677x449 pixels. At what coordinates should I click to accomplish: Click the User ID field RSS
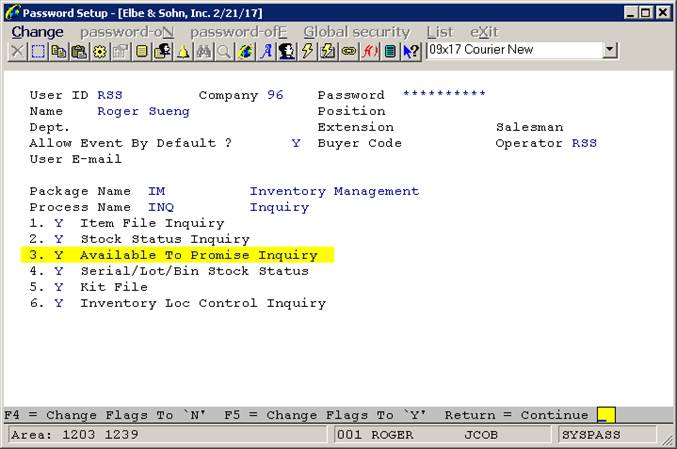click(110, 95)
